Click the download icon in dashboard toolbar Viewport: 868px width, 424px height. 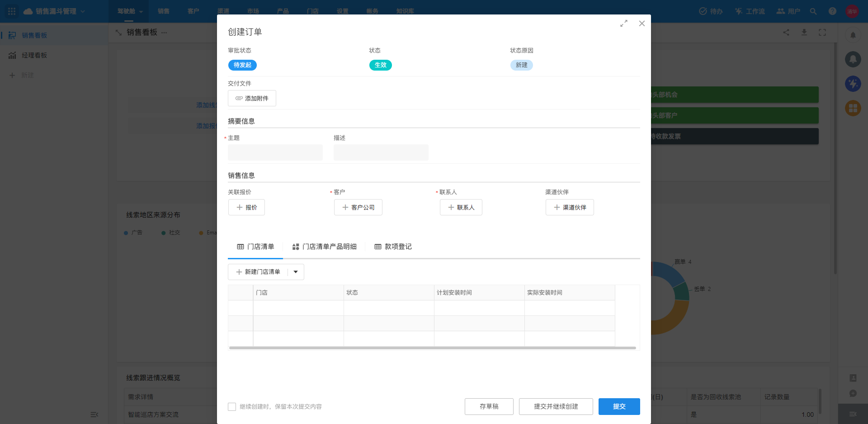coord(804,33)
